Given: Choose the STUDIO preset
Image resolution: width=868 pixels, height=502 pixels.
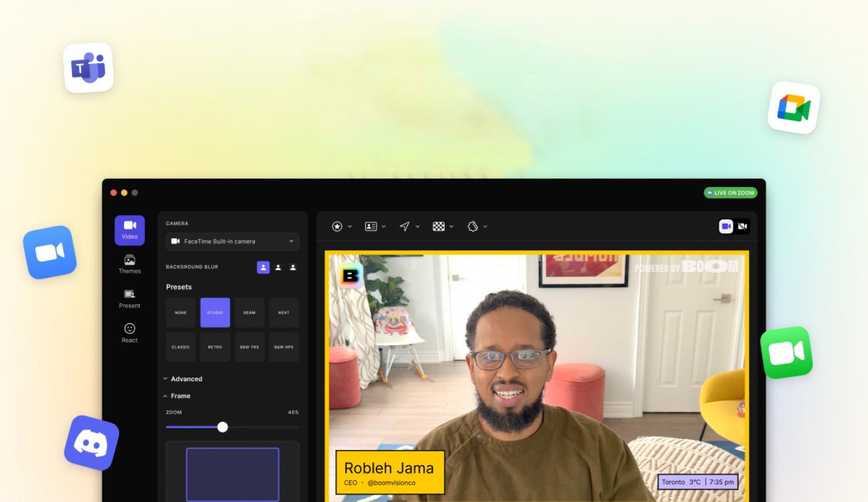Looking at the screenshot, I should pyautogui.click(x=215, y=312).
